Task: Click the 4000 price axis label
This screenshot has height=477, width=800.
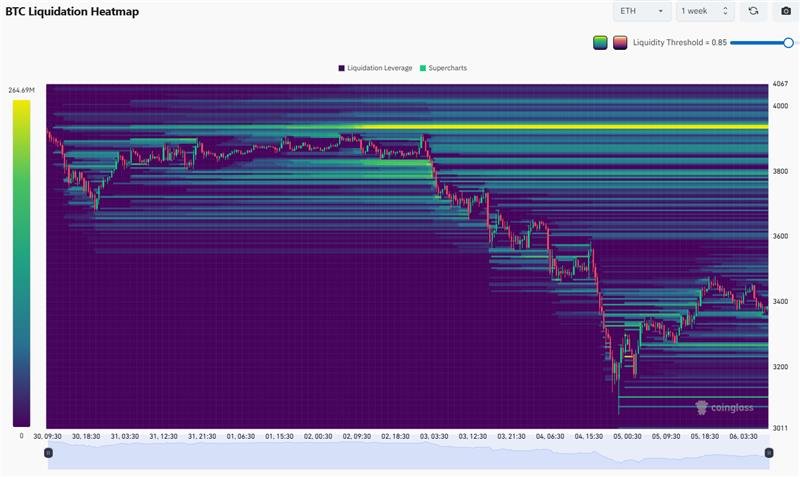Action: [x=780, y=106]
